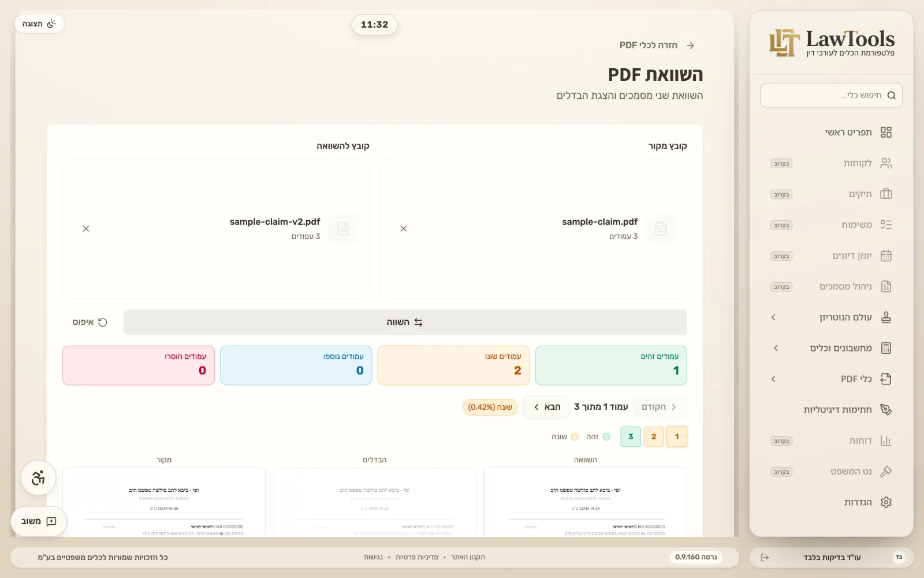Expand the כלי PDF submenu chevron
The height and width of the screenshot is (578, 924).
773,379
